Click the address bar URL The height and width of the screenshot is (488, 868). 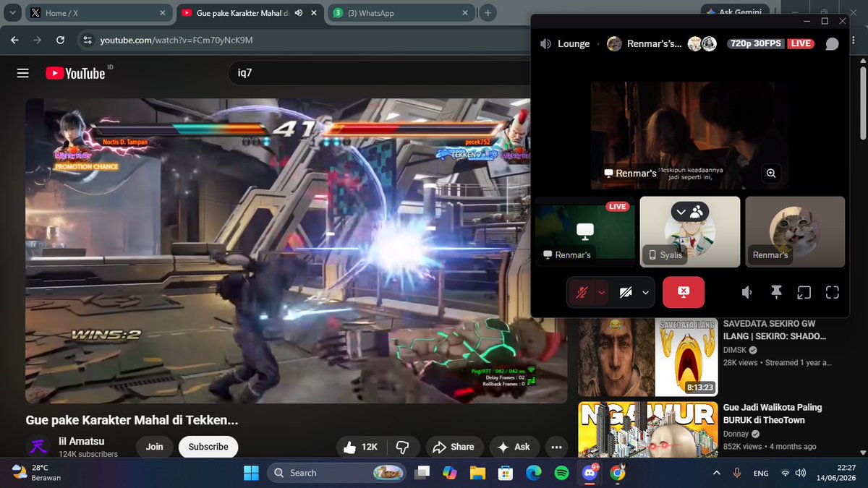click(x=176, y=40)
